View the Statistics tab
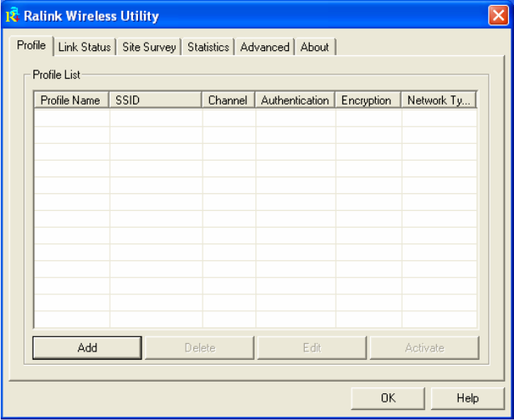 tap(208, 47)
